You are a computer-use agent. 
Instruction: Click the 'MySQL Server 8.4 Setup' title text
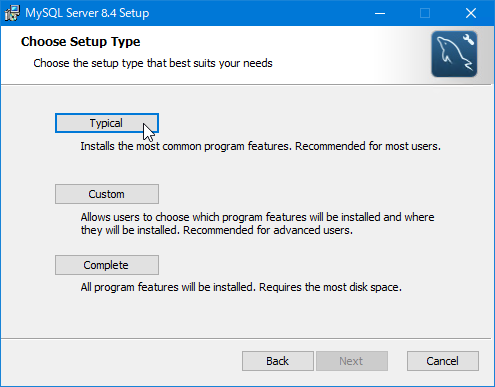click(87, 13)
